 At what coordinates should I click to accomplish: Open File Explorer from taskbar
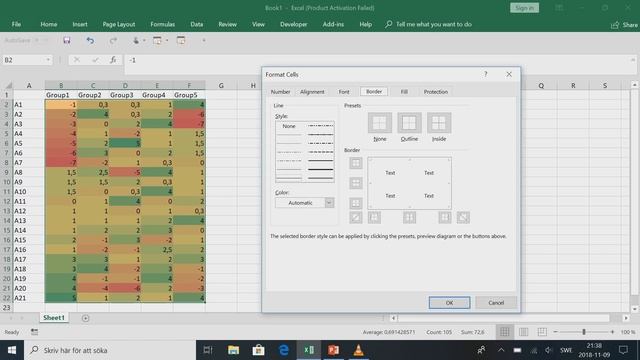pos(233,350)
